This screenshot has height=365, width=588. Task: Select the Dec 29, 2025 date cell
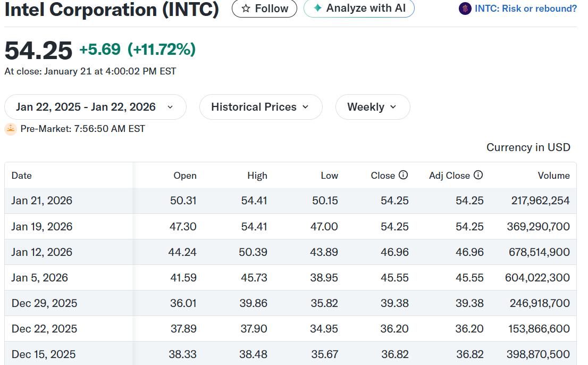pyautogui.click(x=44, y=303)
